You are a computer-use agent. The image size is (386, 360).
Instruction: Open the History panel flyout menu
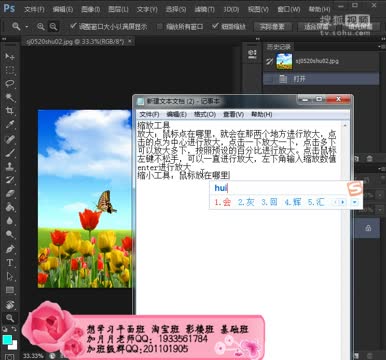pyautogui.click(x=383, y=47)
